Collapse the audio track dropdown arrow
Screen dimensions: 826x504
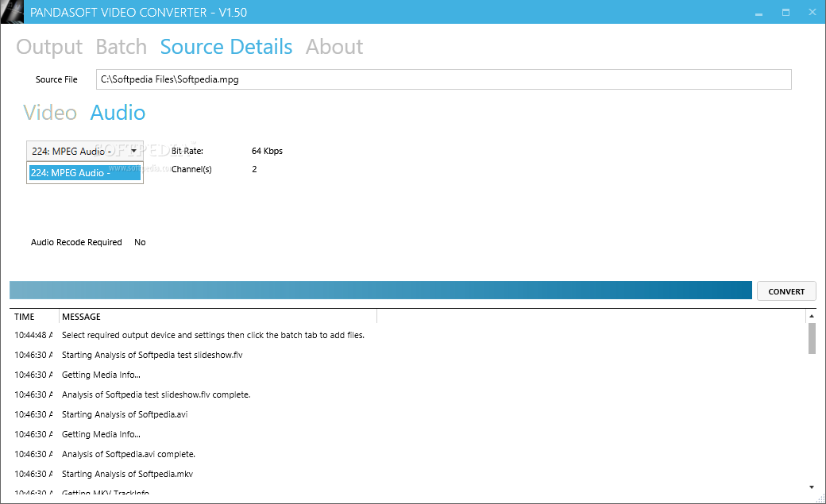[x=133, y=151]
